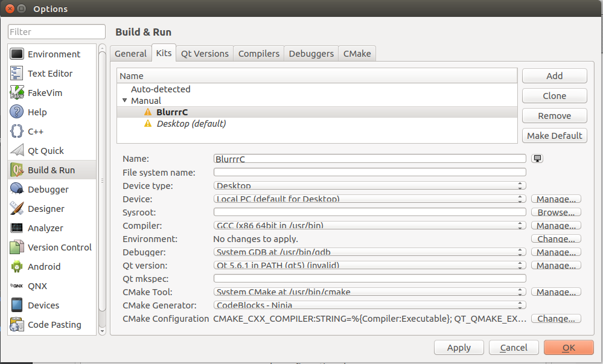Open the Environment settings category
Image resolution: width=603 pixels, height=364 pixels.
[53, 54]
